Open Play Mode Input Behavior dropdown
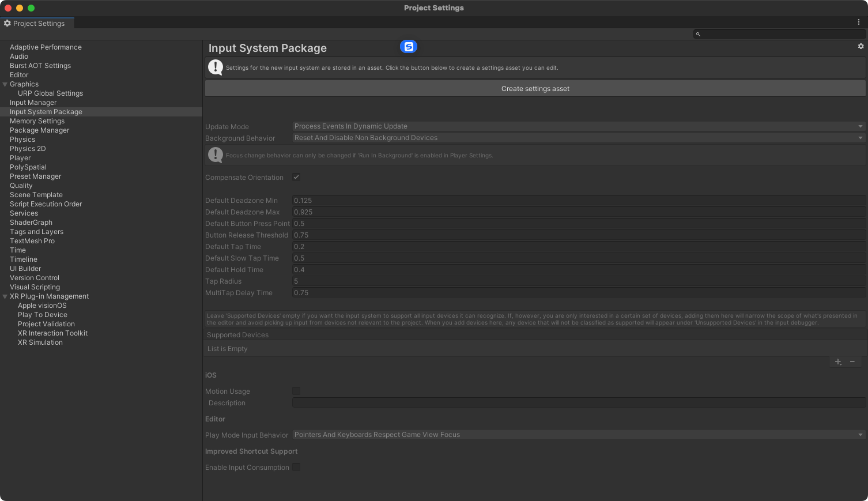This screenshot has width=868, height=501. click(578, 435)
